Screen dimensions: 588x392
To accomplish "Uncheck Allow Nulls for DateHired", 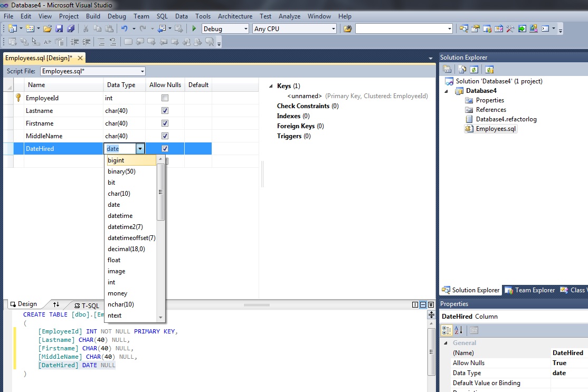I will tap(165, 149).
